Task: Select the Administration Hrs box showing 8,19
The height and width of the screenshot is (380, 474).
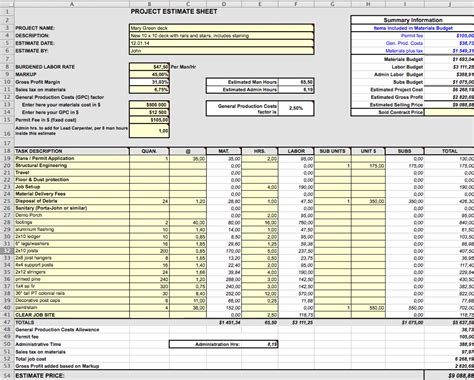Action: point(223,344)
